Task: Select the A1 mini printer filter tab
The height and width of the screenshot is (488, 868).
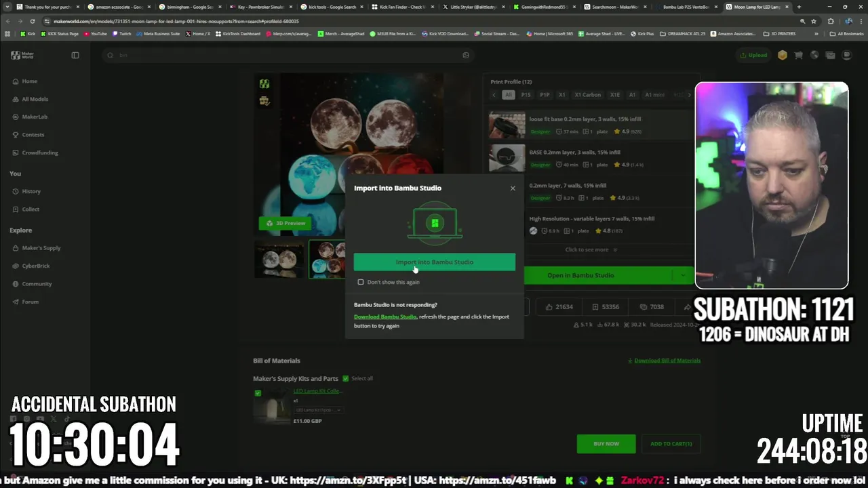Action: (654, 95)
